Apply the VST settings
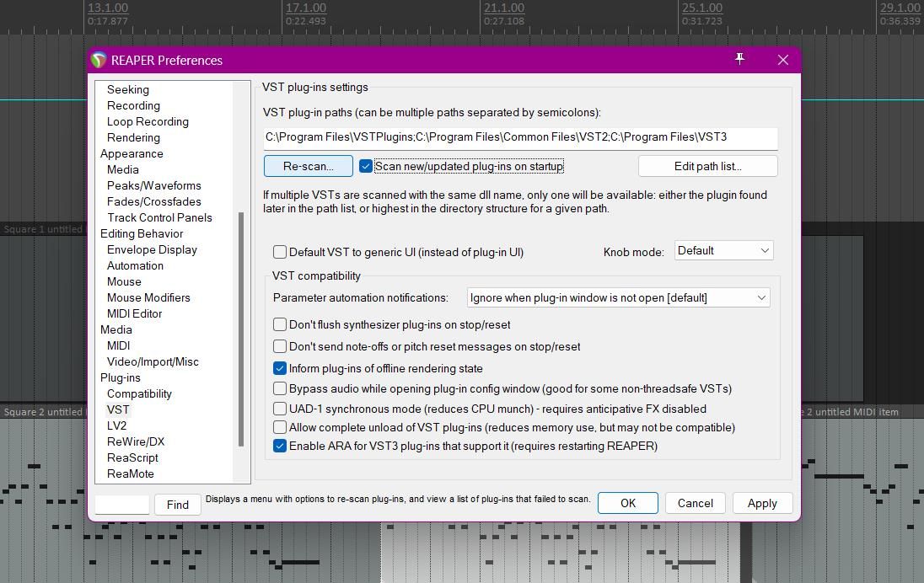 [x=761, y=503]
